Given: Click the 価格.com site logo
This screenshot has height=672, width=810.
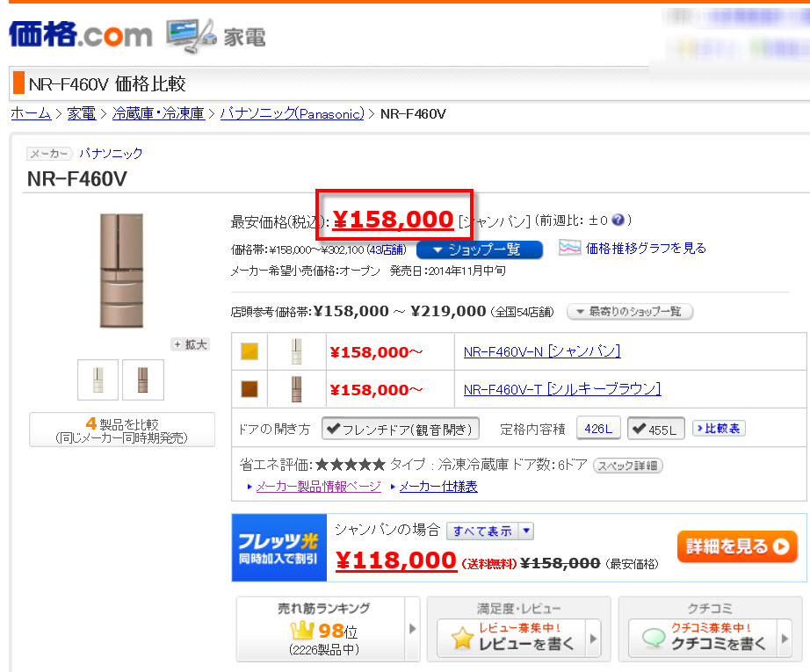Looking at the screenshot, I should point(81,34).
